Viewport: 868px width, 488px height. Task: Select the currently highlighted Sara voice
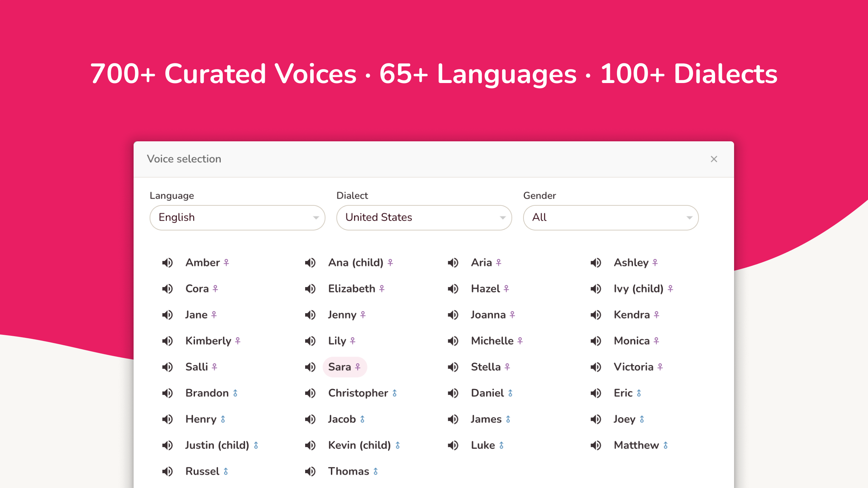pos(340,367)
